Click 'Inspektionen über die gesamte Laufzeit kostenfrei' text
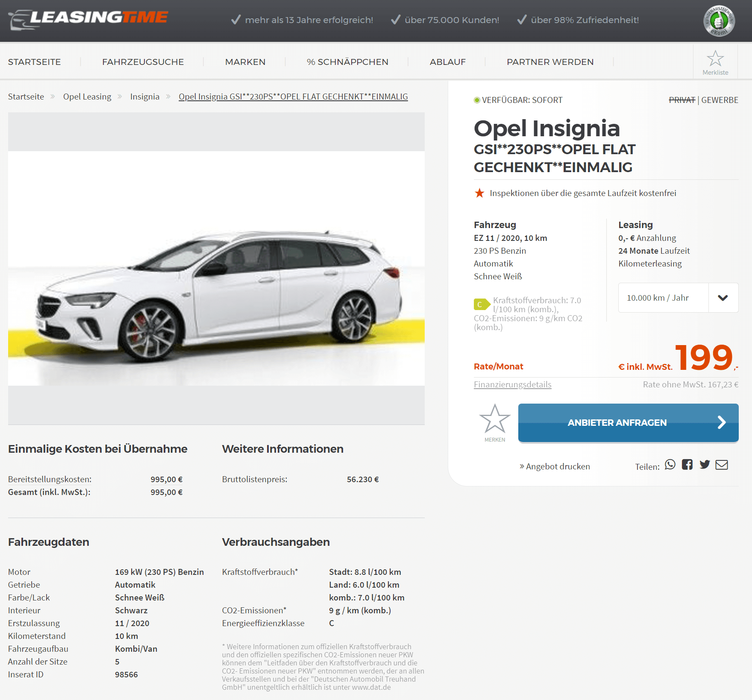The height and width of the screenshot is (700, 752). 583,193
